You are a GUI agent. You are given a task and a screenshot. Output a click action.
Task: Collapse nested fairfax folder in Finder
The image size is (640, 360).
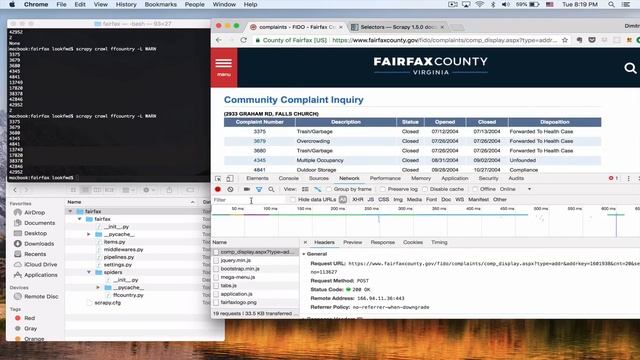[x=80, y=219]
